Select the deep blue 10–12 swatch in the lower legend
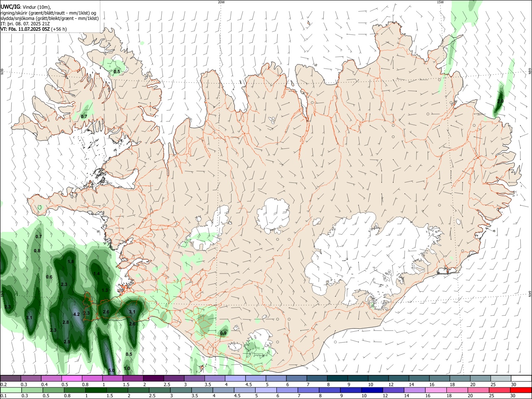This screenshot has width=532, height=399. (372, 390)
